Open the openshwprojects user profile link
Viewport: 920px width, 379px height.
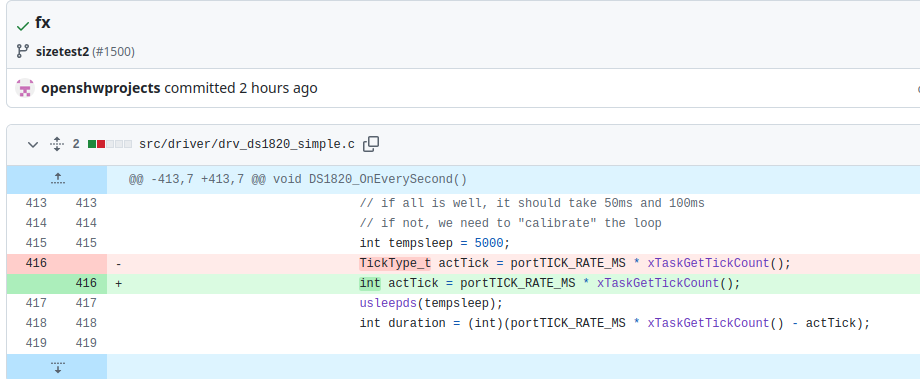tap(100, 88)
